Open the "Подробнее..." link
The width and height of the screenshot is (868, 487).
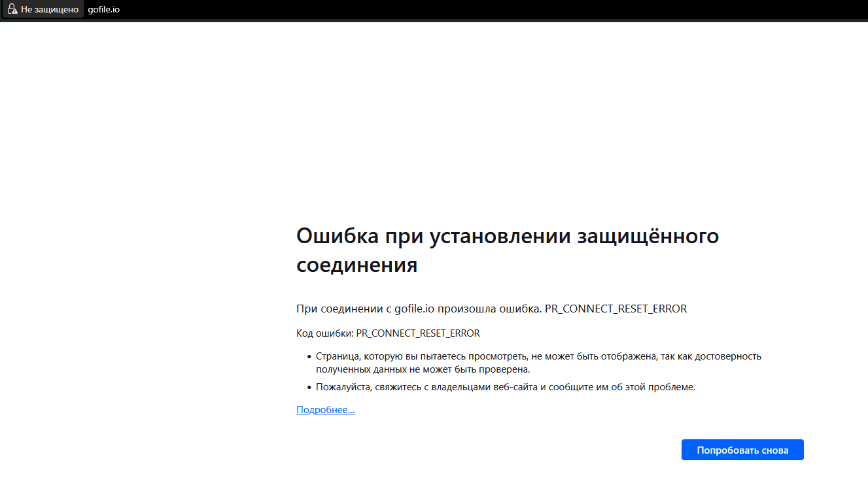(325, 410)
